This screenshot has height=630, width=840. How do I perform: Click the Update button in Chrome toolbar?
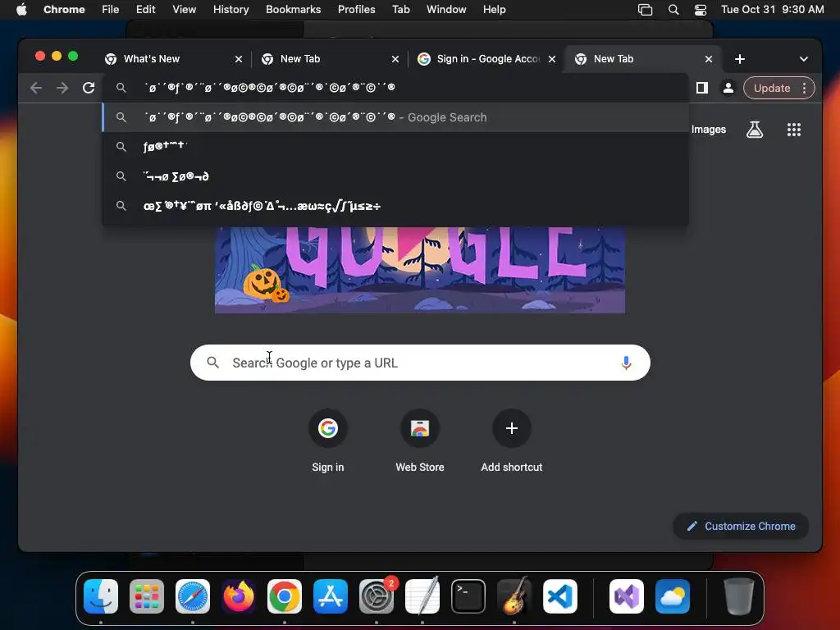pos(771,88)
